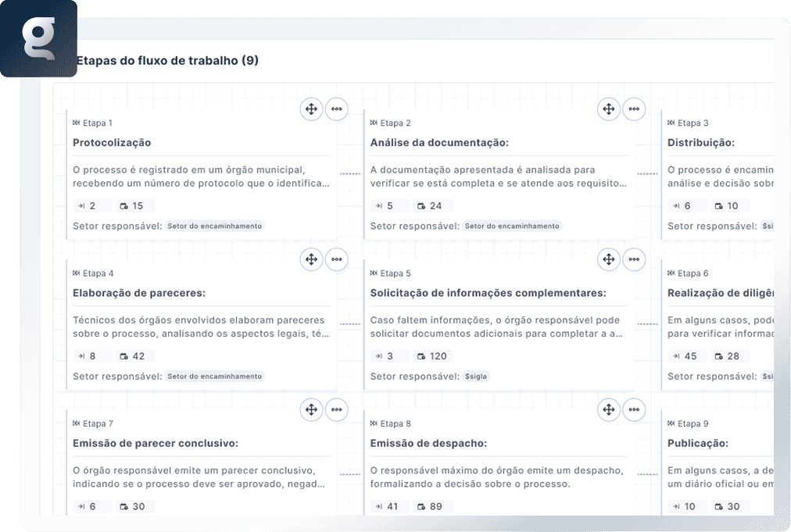Select the Análise da documentação step title
Viewport: 791px width, 532px height.
(x=439, y=143)
